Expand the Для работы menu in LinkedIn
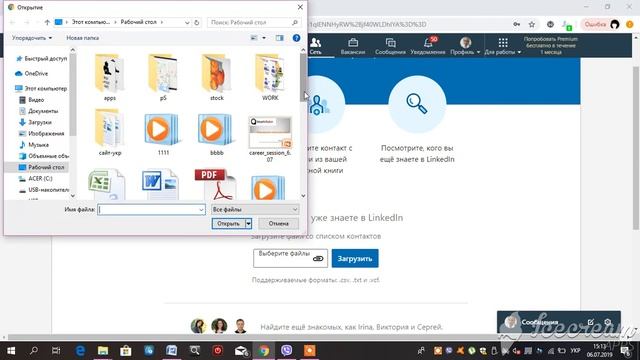Image resolution: width=640 pixels, height=360 pixels. pyautogui.click(x=503, y=46)
